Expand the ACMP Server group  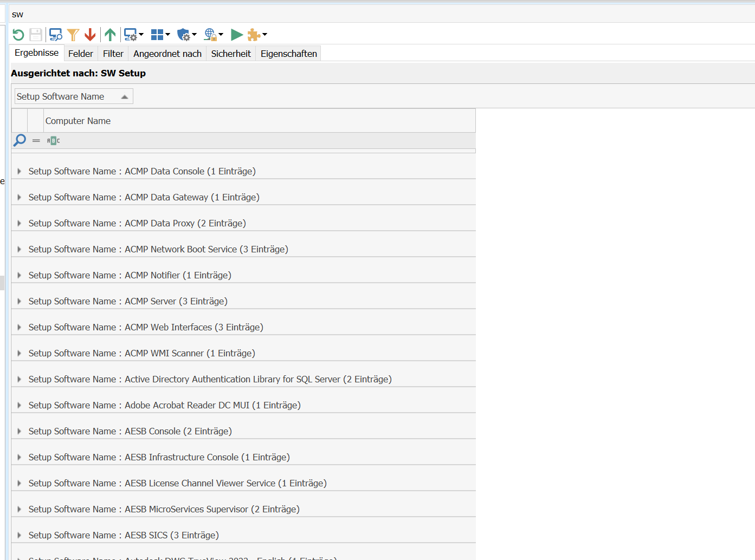[19, 301]
